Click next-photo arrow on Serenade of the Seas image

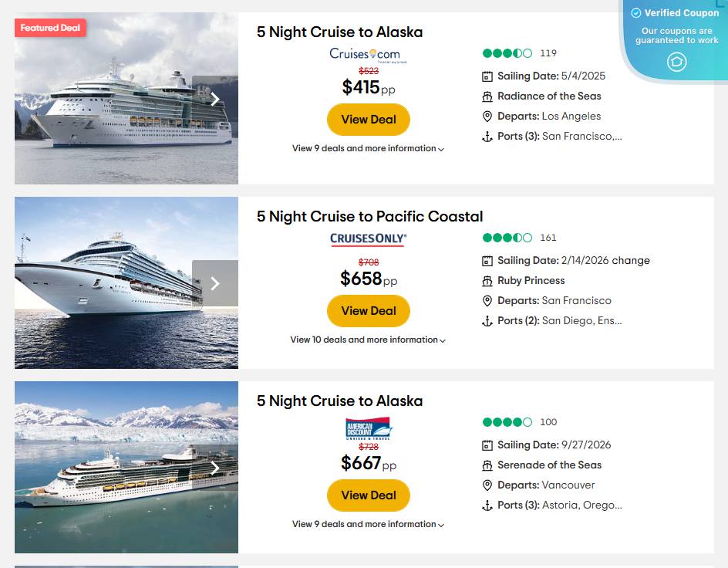[215, 468]
